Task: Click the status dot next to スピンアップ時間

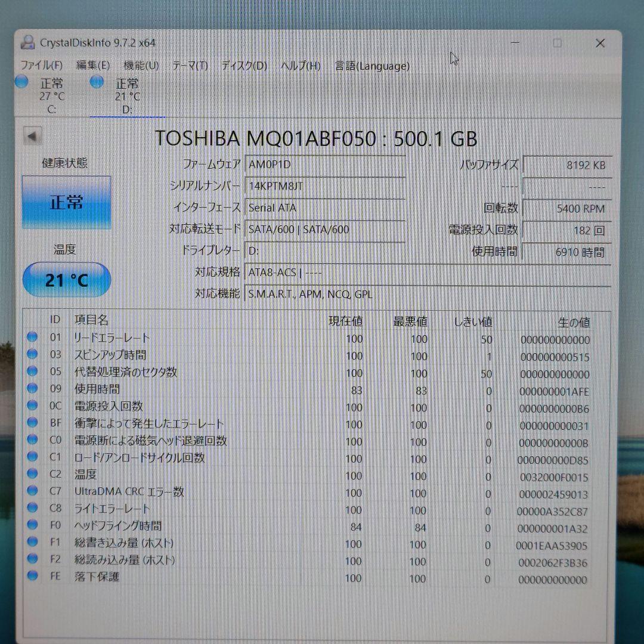Action: [x=33, y=355]
